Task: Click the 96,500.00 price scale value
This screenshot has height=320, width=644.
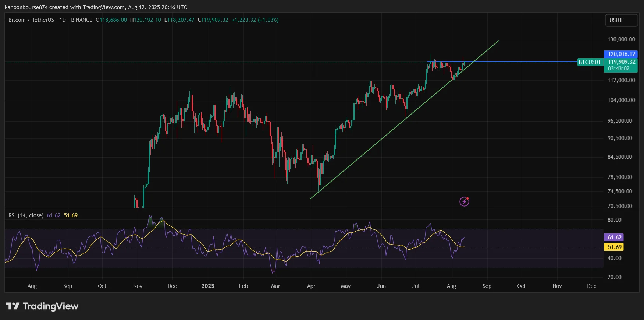Action: [620, 121]
